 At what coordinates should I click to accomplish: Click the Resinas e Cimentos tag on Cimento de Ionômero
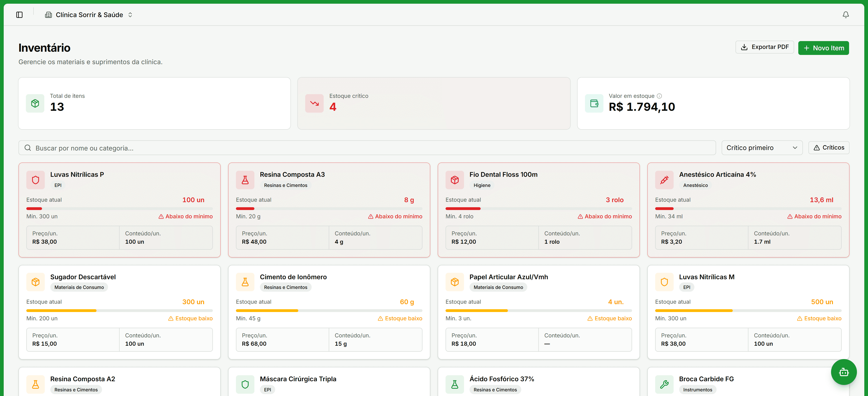(x=285, y=287)
